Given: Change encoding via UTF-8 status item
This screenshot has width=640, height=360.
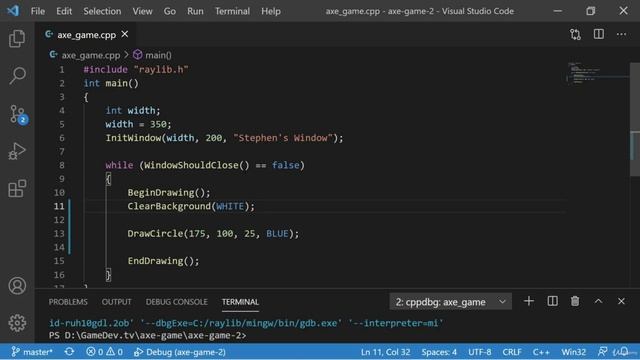Looking at the screenshot, I should point(480,351).
